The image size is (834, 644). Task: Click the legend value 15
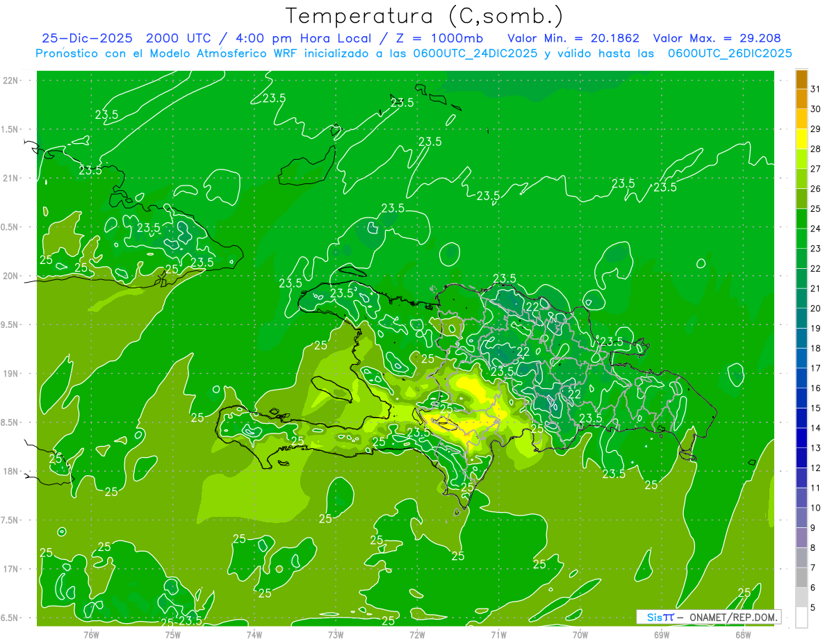(815, 408)
